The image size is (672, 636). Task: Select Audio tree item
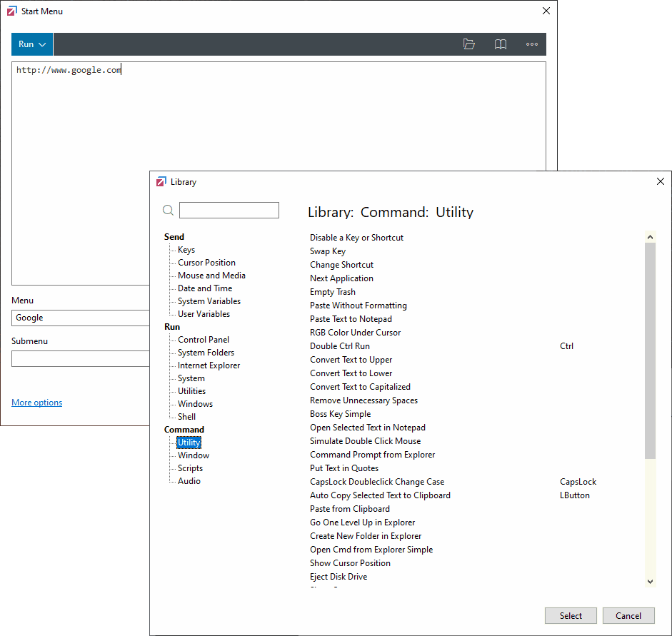(x=189, y=481)
